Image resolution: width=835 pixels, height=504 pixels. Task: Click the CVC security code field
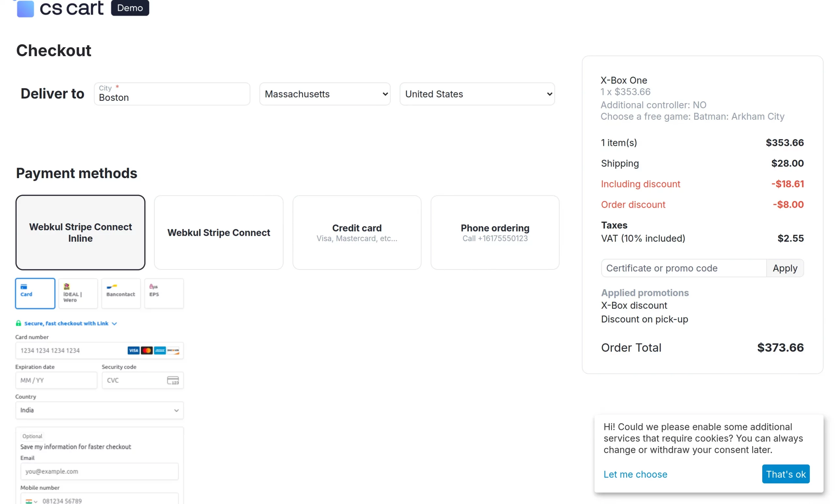(x=143, y=380)
